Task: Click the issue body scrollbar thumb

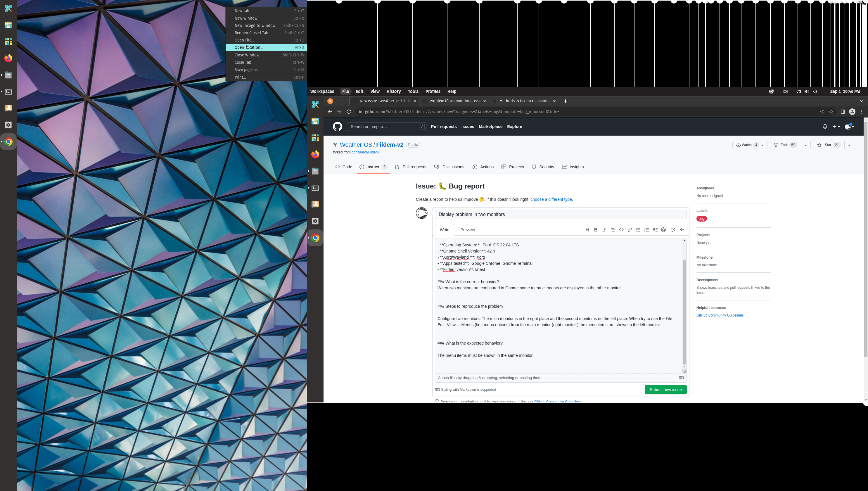Action: pos(684,312)
